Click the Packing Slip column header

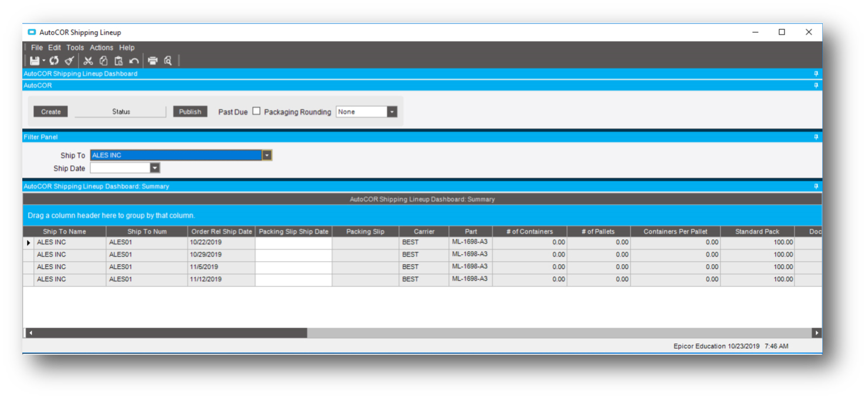tap(365, 232)
